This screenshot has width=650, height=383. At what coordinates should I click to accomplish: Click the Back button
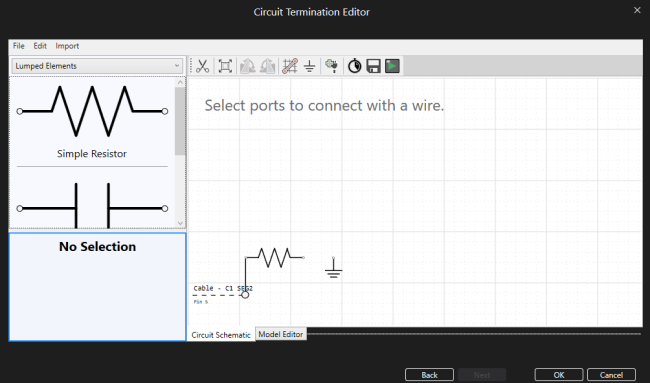coord(429,375)
